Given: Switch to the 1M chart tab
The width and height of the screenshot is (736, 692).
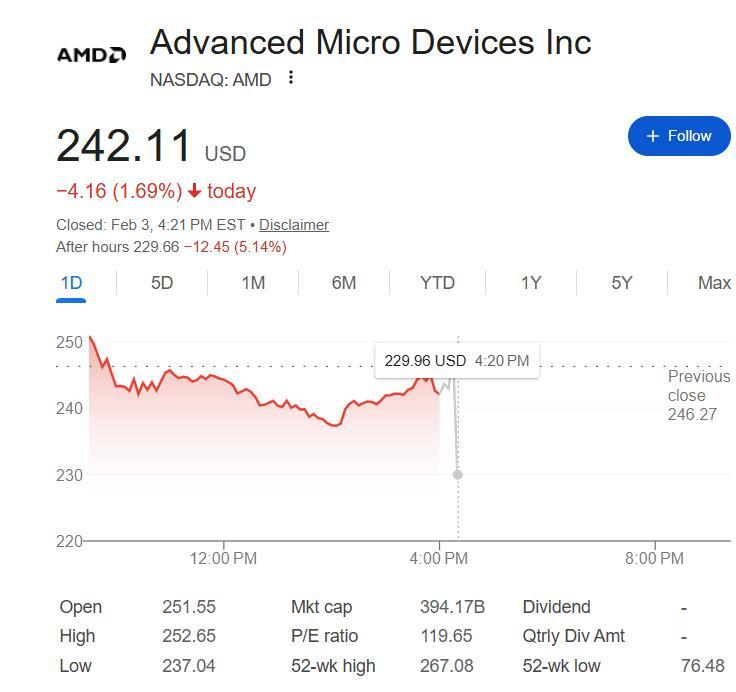Looking at the screenshot, I should [x=253, y=283].
